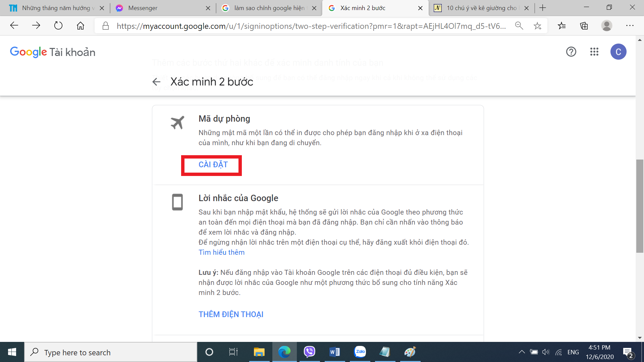Open Google Account help icon
Viewport: 644px width, 362px height.
pos(571,52)
